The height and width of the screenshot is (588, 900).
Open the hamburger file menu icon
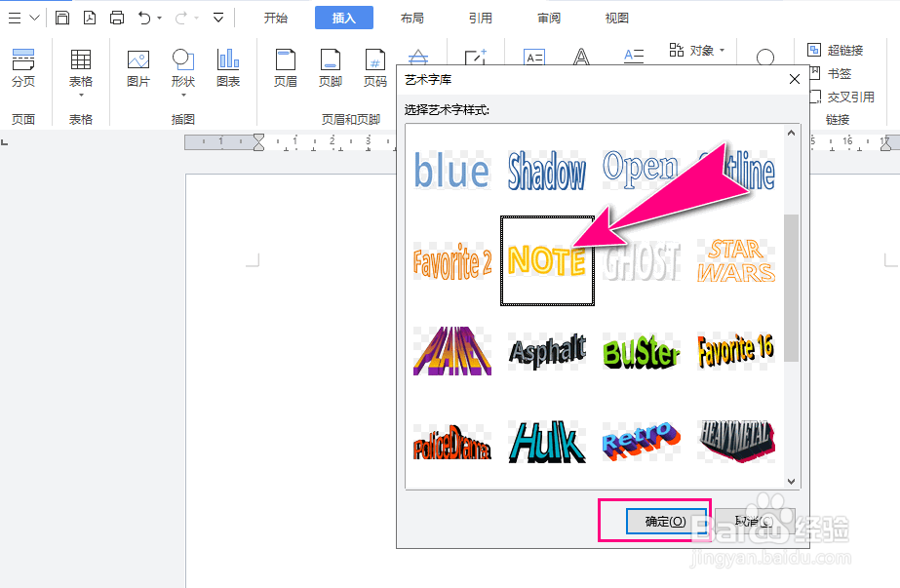point(15,19)
